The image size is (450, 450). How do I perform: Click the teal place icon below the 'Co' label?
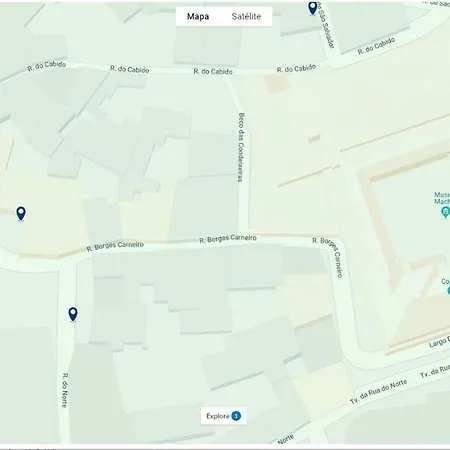(x=448, y=291)
